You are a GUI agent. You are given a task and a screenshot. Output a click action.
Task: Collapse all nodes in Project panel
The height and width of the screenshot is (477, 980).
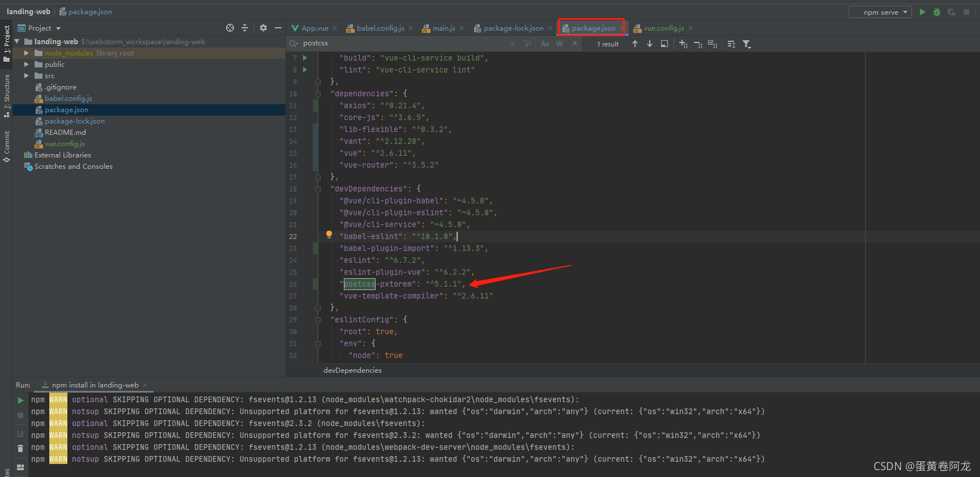click(x=245, y=28)
